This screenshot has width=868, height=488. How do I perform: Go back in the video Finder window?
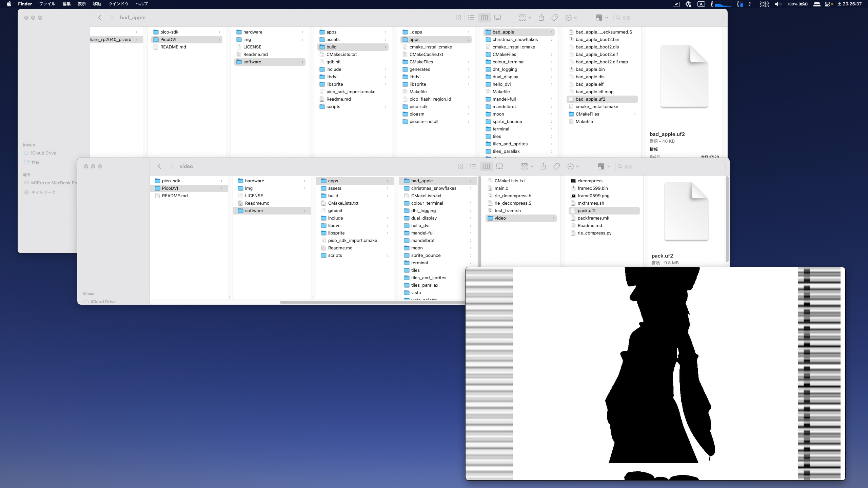[x=159, y=166]
